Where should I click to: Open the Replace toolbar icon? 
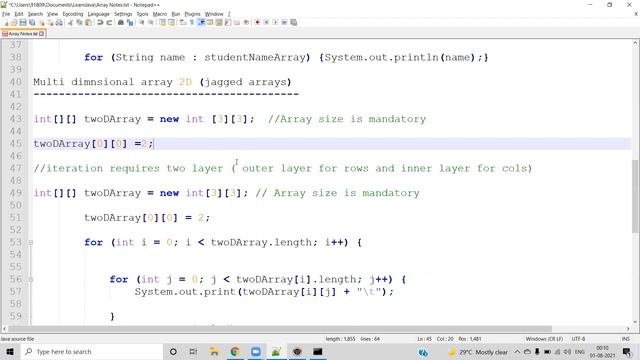pyautogui.click(x=130, y=22)
